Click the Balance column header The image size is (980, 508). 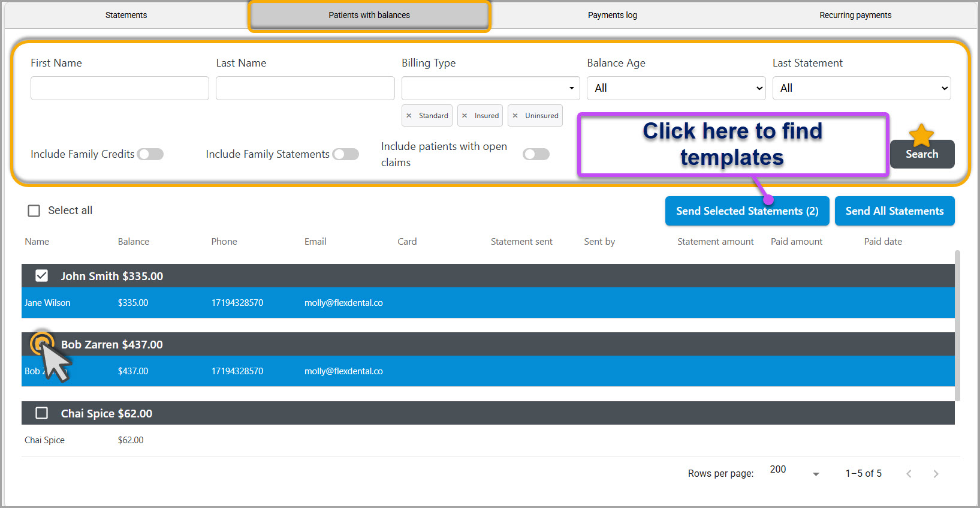click(134, 242)
